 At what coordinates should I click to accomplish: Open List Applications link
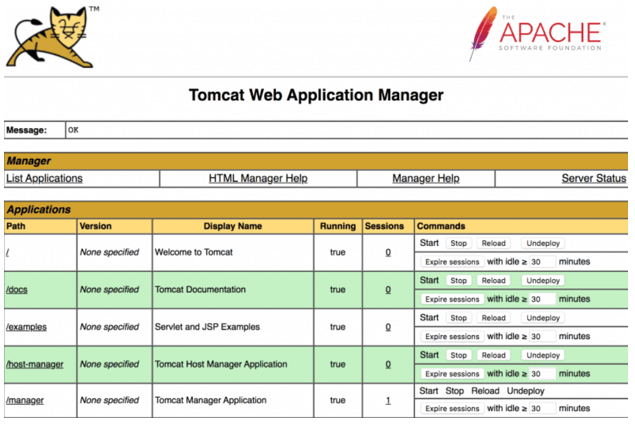point(45,178)
